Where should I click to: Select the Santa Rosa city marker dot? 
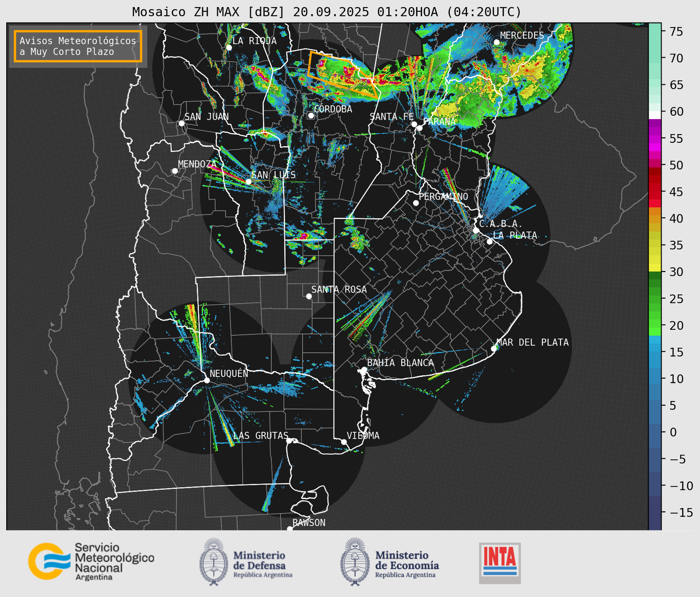(x=309, y=296)
